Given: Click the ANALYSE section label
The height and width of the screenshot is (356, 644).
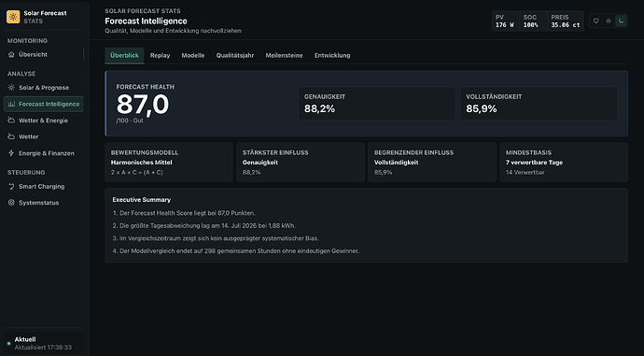Looking at the screenshot, I should tap(21, 74).
